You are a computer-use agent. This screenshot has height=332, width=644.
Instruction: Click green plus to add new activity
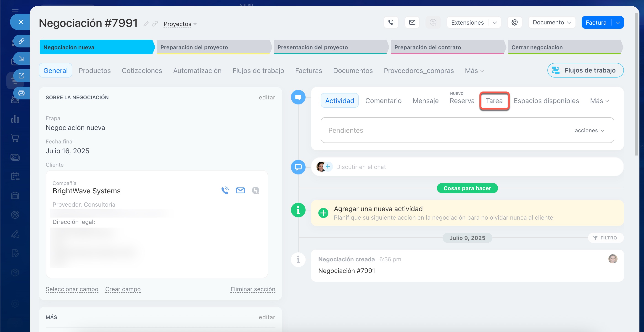323,213
